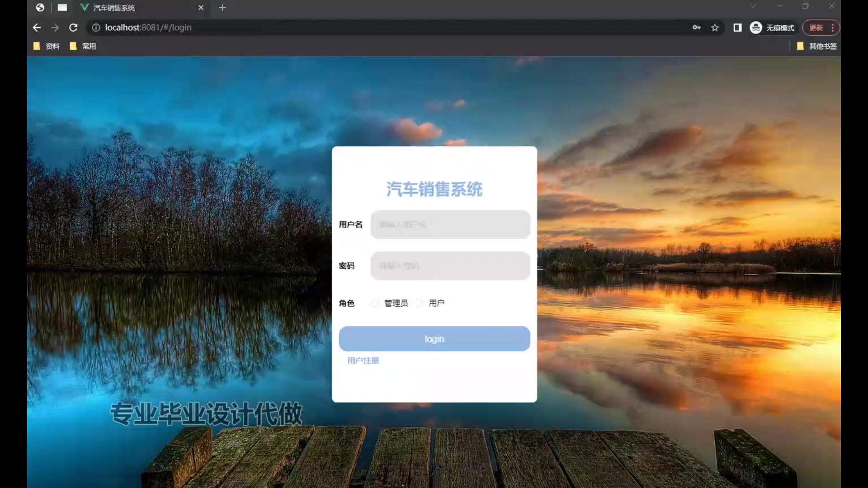
Task: Click the incognito 无痕模式 profile icon
Action: 756,28
